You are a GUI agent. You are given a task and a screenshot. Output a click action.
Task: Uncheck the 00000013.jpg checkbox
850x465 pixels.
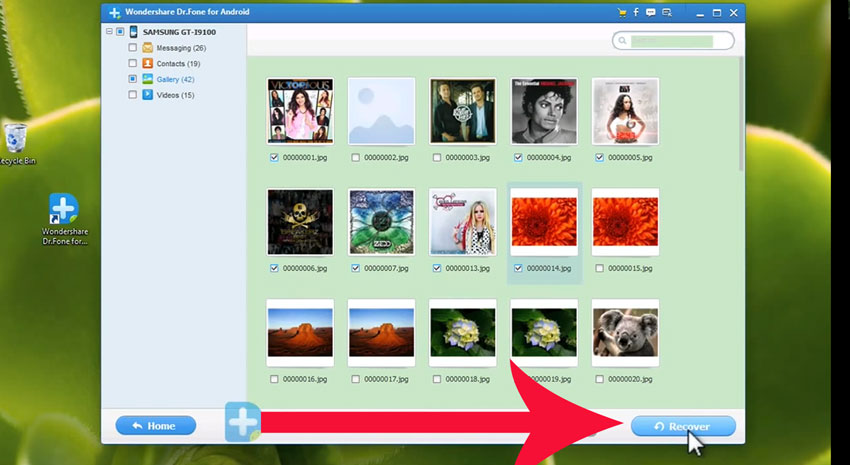437,268
